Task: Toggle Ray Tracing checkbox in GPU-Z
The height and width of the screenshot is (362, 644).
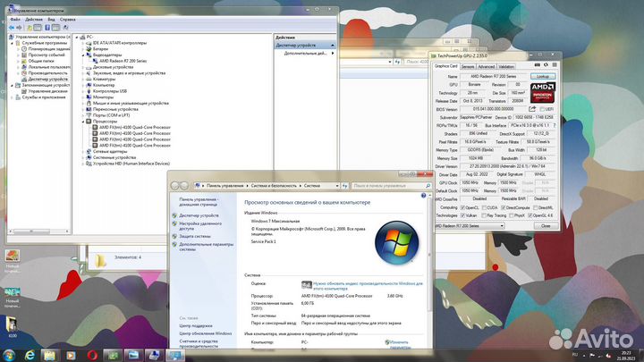Action: click(x=484, y=215)
